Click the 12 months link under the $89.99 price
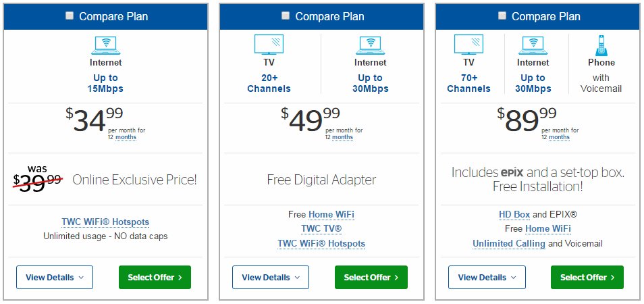Viewport: 644px width, 304px height. 559,137
